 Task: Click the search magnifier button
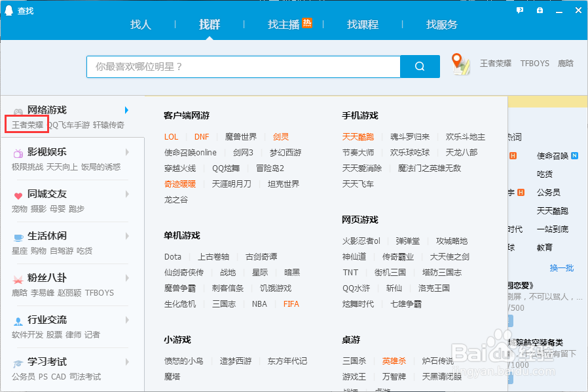[x=420, y=66]
